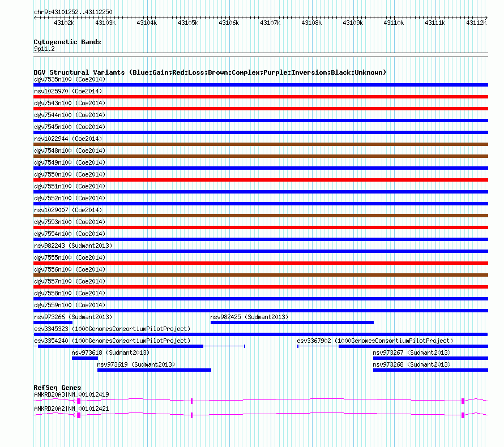Select the red bar under nsv1025970

point(260,97)
